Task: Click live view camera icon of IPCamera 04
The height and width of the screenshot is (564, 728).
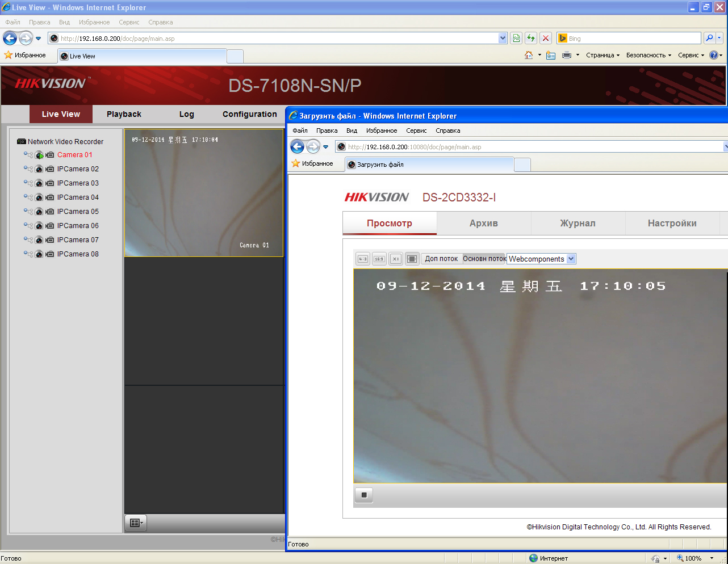Action: [x=39, y=197]
